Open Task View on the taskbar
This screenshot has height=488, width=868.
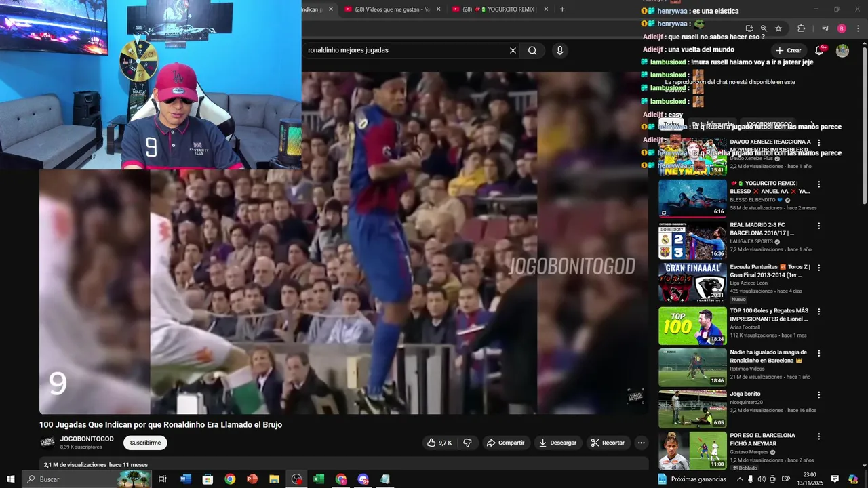click(163, 479)
